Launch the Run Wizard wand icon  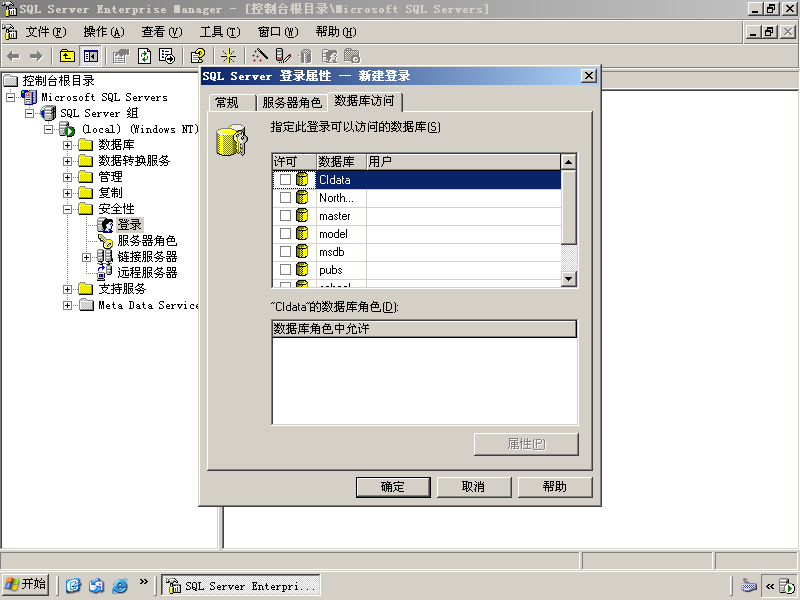point(260,56)
